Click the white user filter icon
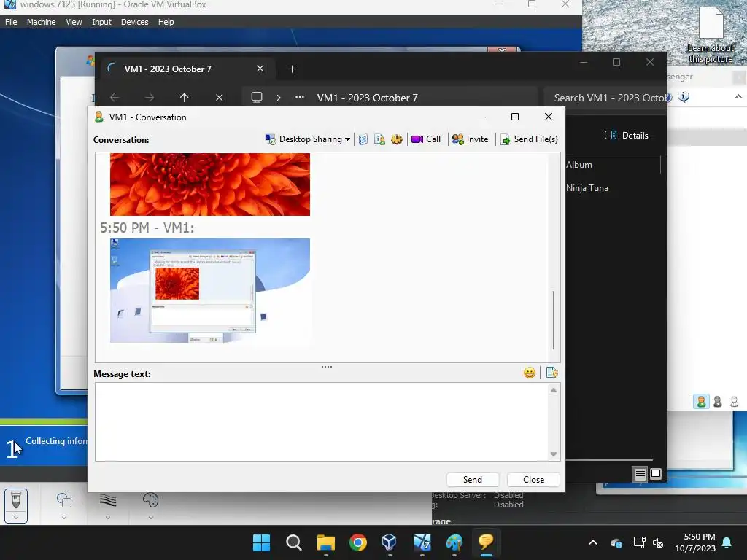This screenshot has height=560, width=747. click(x=734, y=402)
